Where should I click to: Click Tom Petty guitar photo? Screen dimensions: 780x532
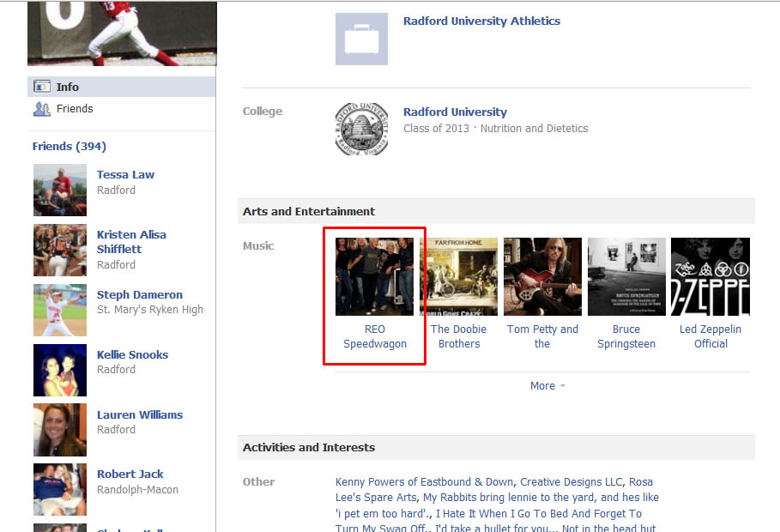pyautogui.click(x=542, y=277)
